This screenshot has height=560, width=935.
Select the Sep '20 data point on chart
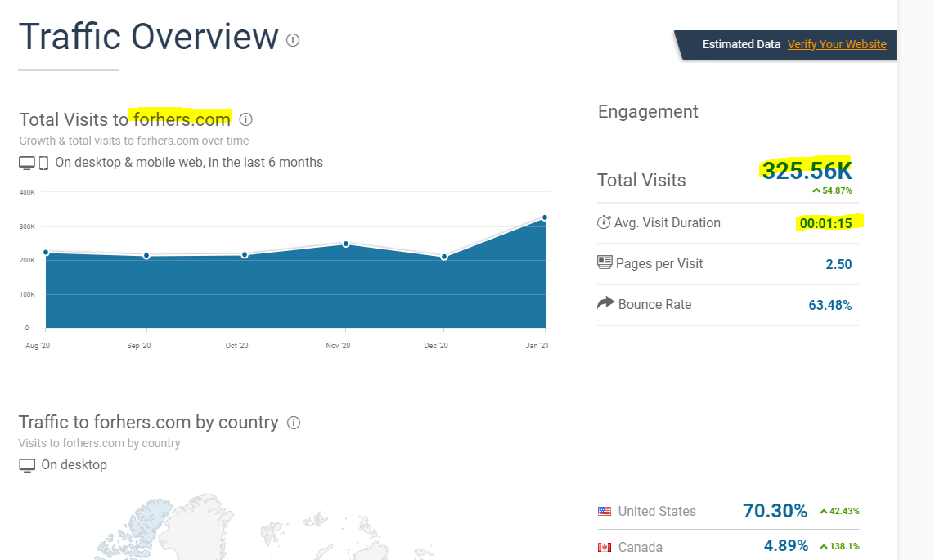pos(146,256)
